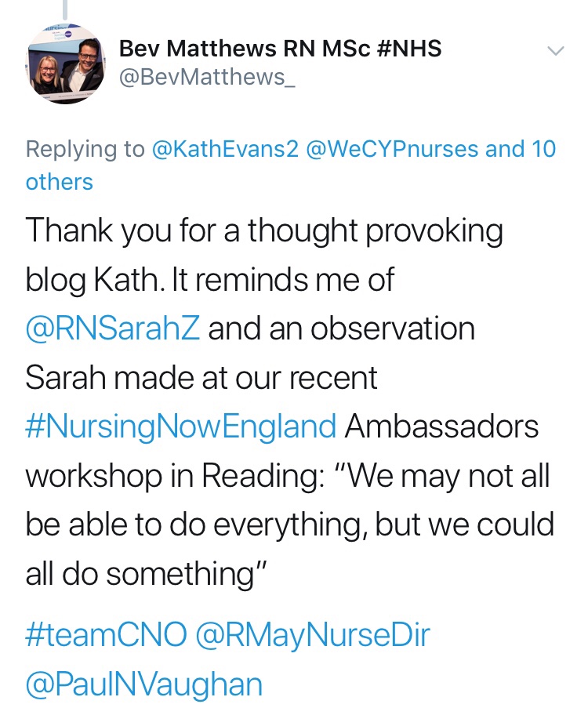Tap the "Ambassadors" word in the tweet

point(441,427)
